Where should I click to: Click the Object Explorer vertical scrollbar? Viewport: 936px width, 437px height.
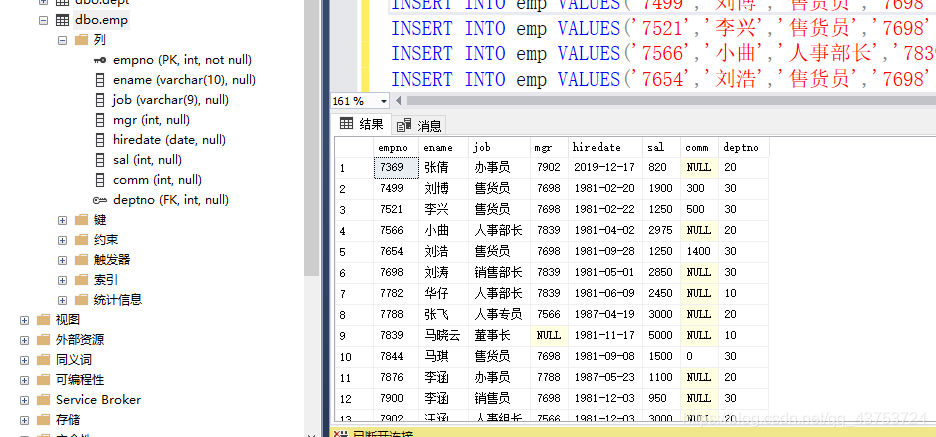tap(312, 137)
